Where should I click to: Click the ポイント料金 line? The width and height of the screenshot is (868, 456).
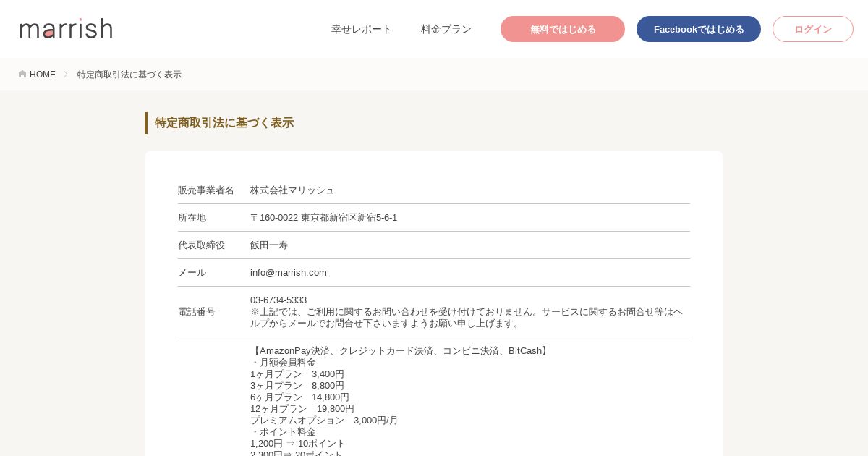coord(283,432)
